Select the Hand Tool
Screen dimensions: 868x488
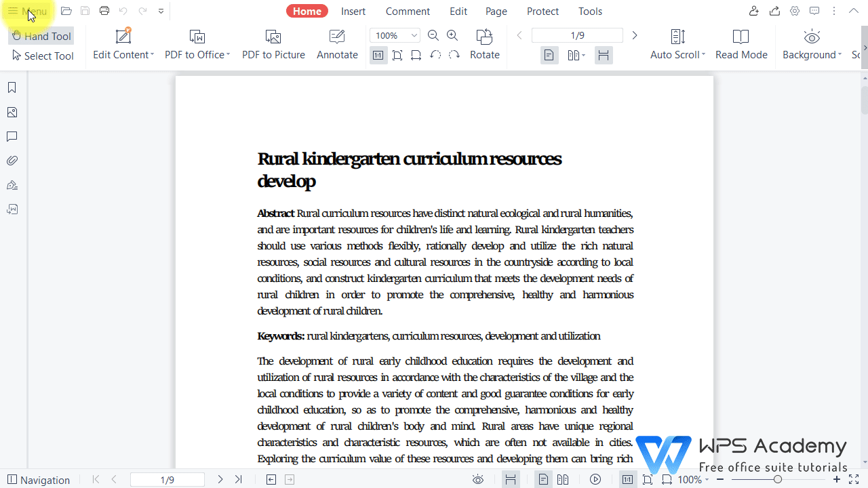coord(41,36)
